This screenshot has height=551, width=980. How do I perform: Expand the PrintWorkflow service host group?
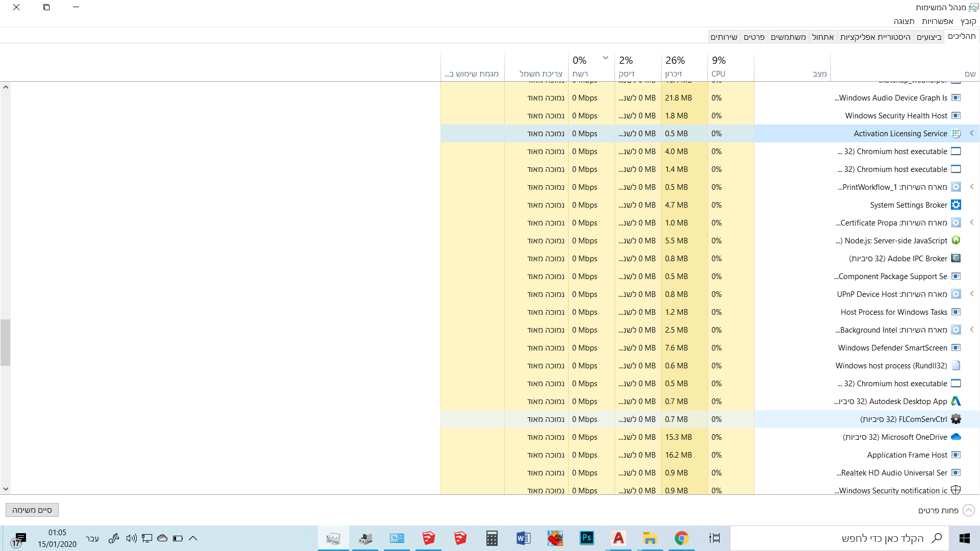[972, 187]
